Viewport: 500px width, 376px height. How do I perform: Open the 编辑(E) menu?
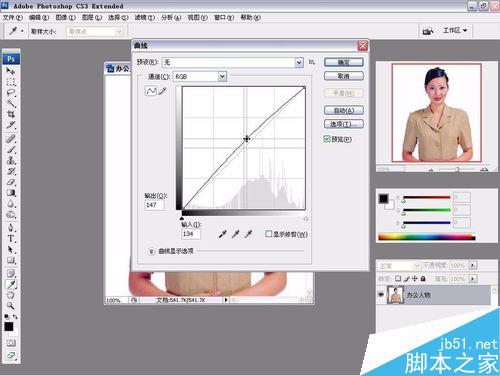click(39, 17)
